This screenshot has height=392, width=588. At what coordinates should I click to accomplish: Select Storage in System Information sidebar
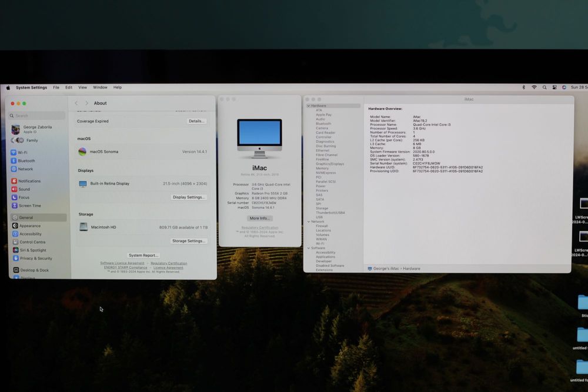click(322, 209)
